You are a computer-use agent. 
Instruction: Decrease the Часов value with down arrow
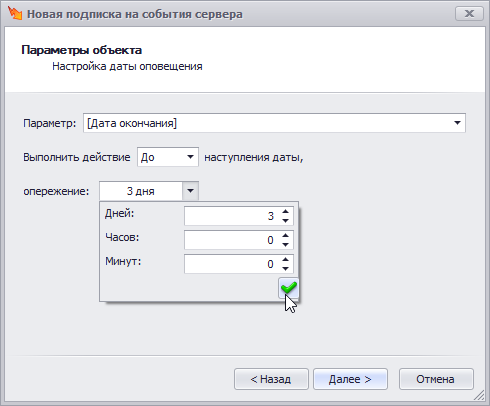click(x=285, y=244)
